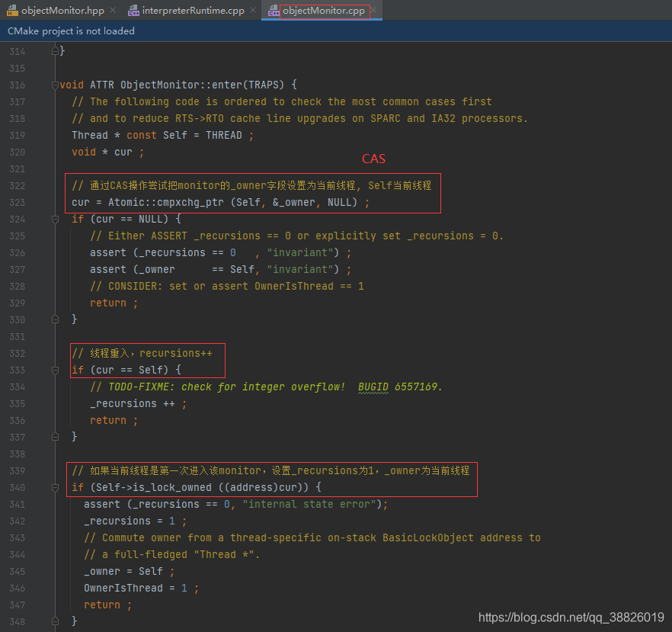Click the objectMonitor.hpp header file icon

coord(12,10)
